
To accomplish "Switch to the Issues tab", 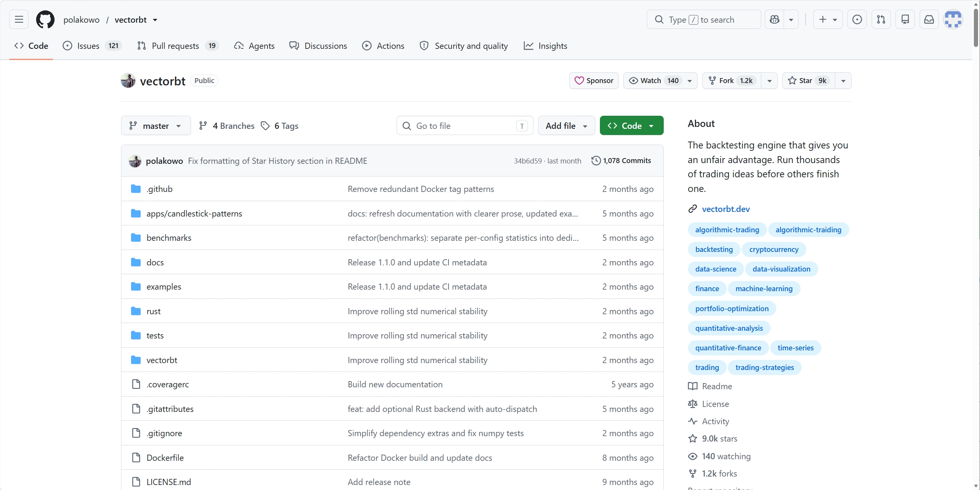I will [x=92, y=46].
